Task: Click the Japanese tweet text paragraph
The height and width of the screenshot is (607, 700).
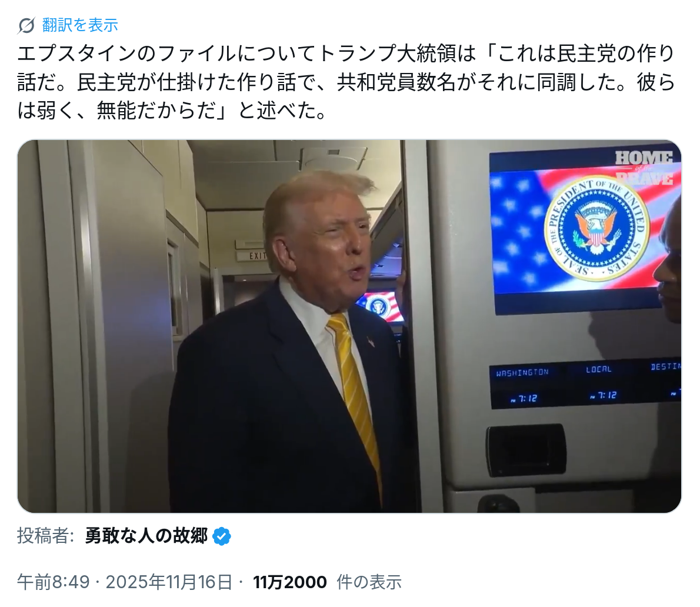Action: coord(345,82)
